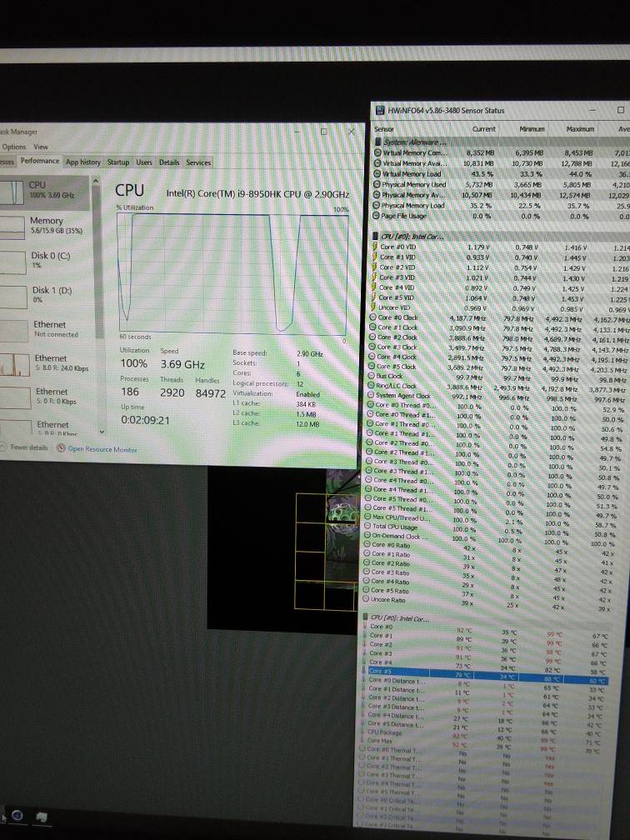Select the CPU graph thumbnail in sidebar

pos(12,192)
